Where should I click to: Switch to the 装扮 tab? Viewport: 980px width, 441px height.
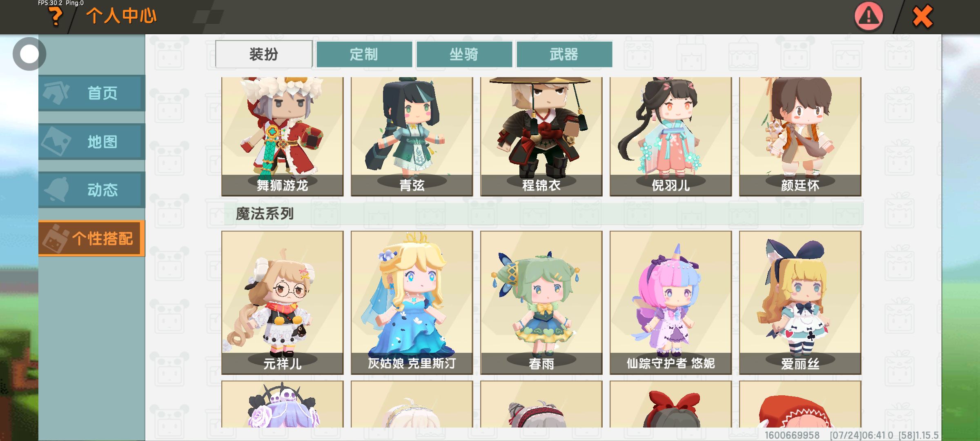(264, 54)
